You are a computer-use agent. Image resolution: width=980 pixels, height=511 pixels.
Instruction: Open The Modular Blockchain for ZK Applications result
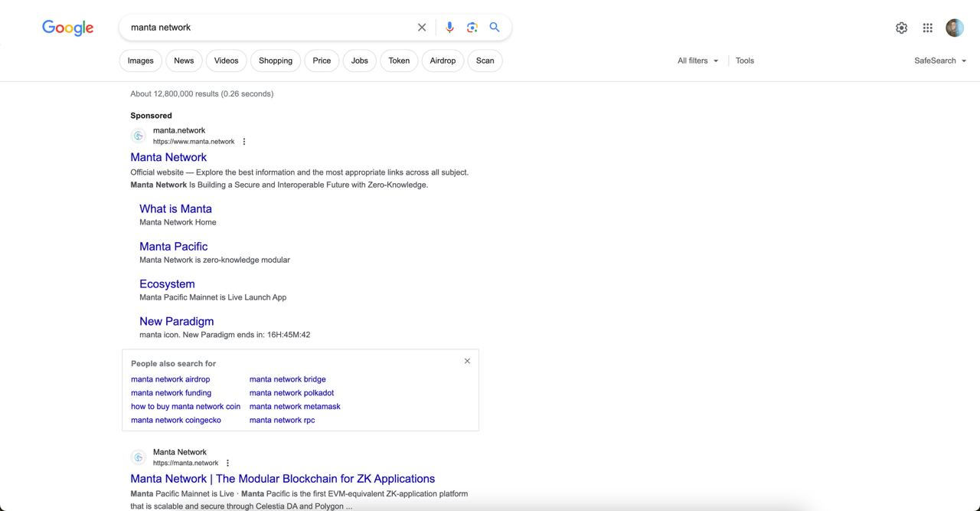(283, 479)
